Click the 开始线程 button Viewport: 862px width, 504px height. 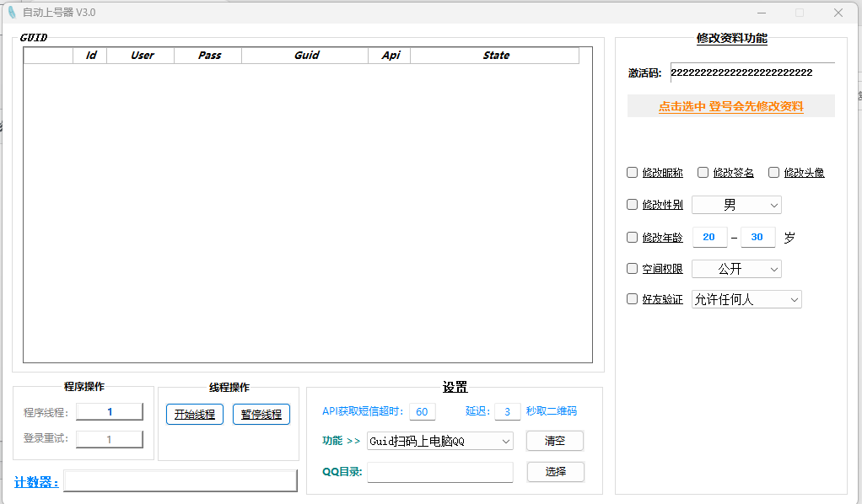point(195,415)
